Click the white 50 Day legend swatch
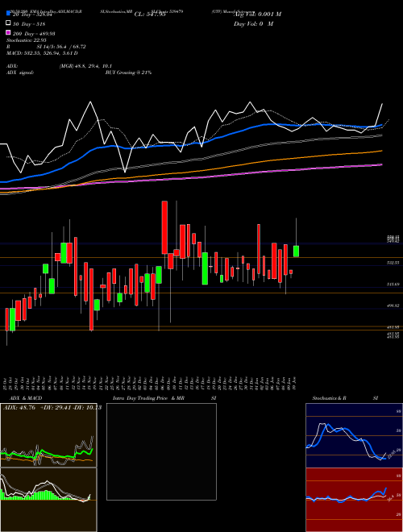Viewport: 403px width, 532px height. (x=8, y=23)
